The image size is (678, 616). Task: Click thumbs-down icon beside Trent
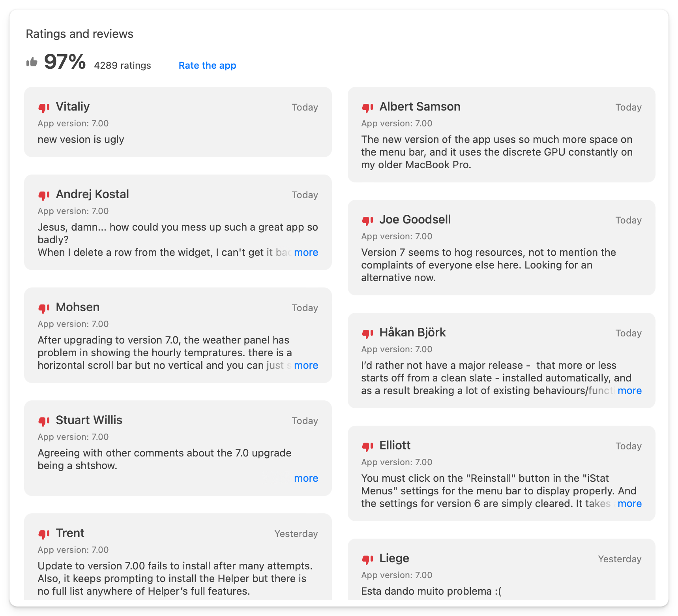pyautogui.click(x=44, y=534)
